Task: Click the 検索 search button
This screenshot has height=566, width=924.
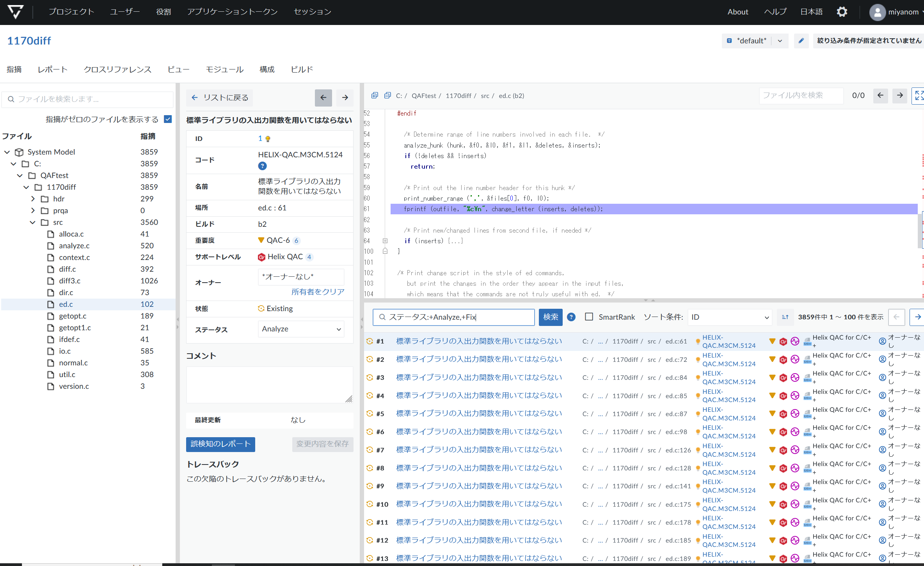Action: [x=551, y=317]
